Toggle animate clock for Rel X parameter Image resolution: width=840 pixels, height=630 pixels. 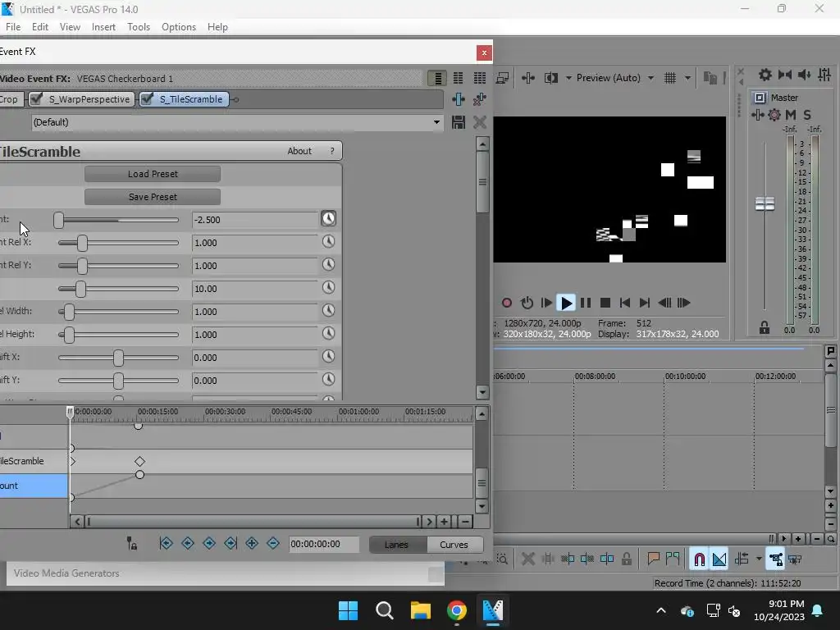point(328,242)
